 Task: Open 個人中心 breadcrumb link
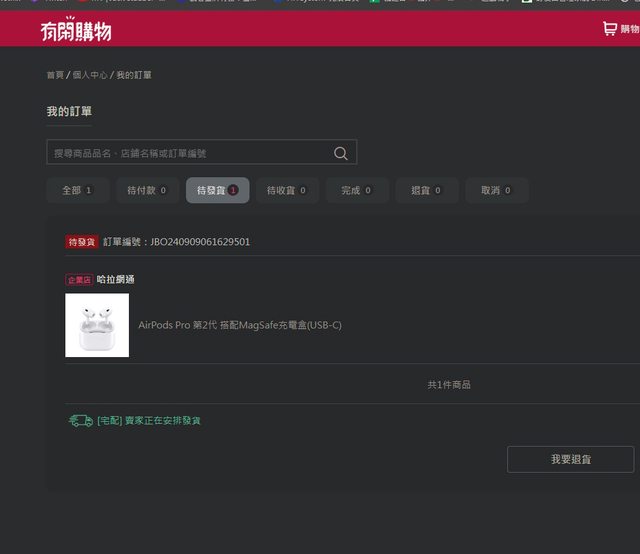tap(89, 75)
